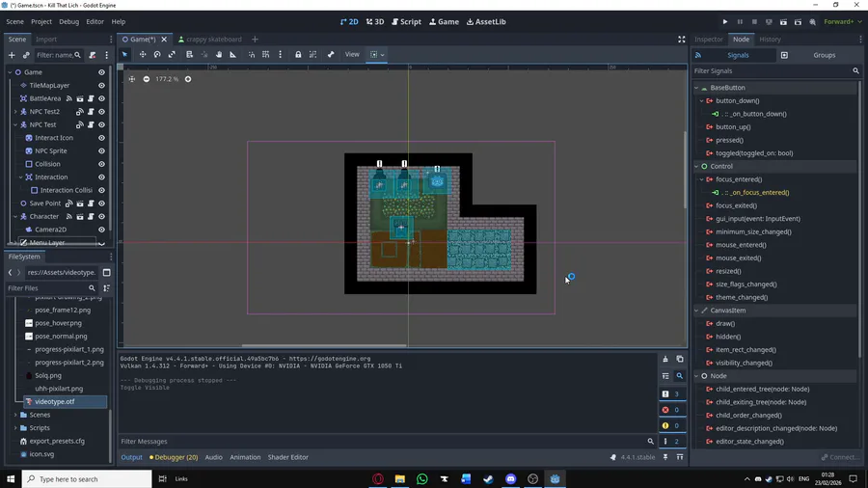Screen dimensions: 868x488
Task: Select the Pan Mode hand tool
Action: tap(219, 55)
